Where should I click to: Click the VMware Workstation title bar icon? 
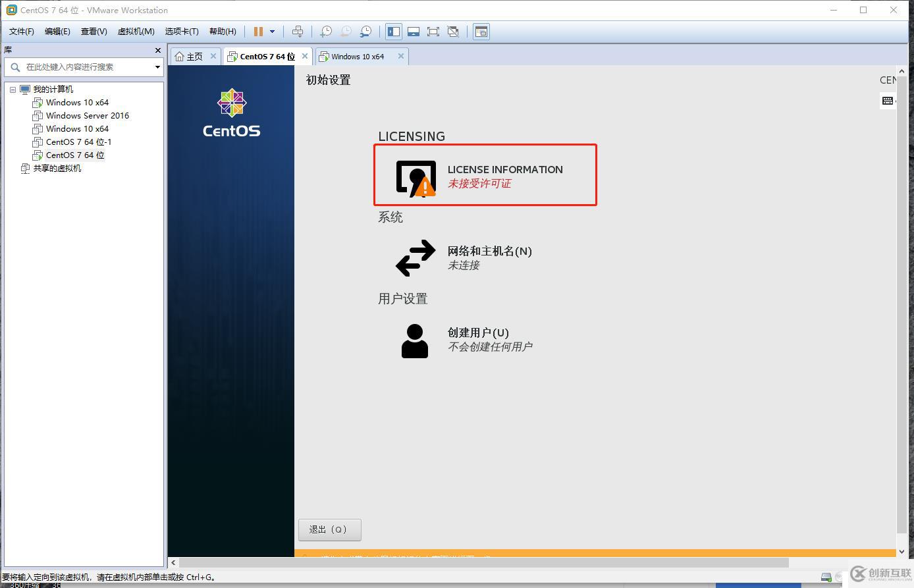[x=11, y=10]
